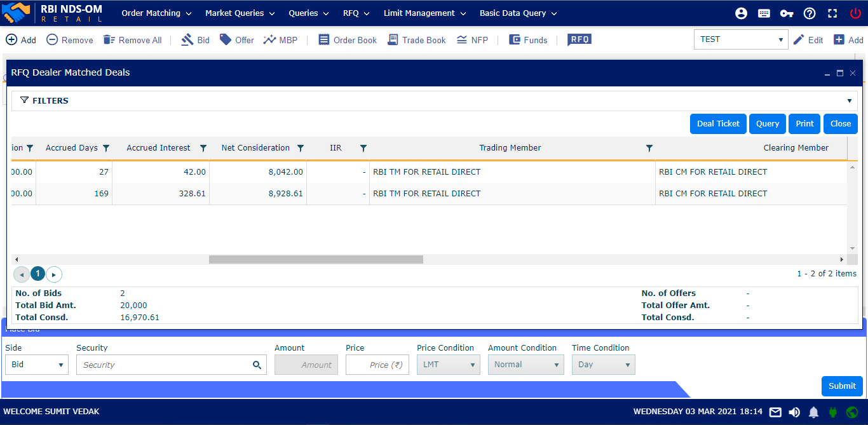Image resolution: width=868 pixels, height=425 pixels.
Task: Open the Order Book
Action: point(348,40)
